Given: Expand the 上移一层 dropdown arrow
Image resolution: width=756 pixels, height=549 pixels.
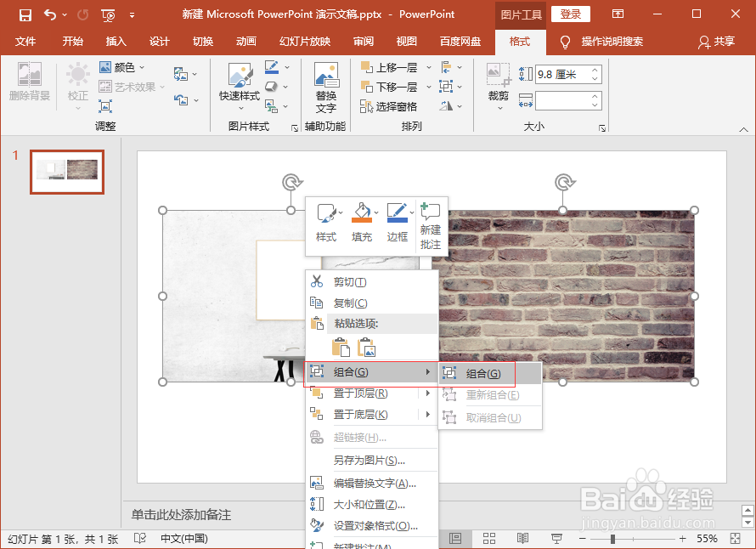Looking at the screenshot, I should click(x=429, y=67).
